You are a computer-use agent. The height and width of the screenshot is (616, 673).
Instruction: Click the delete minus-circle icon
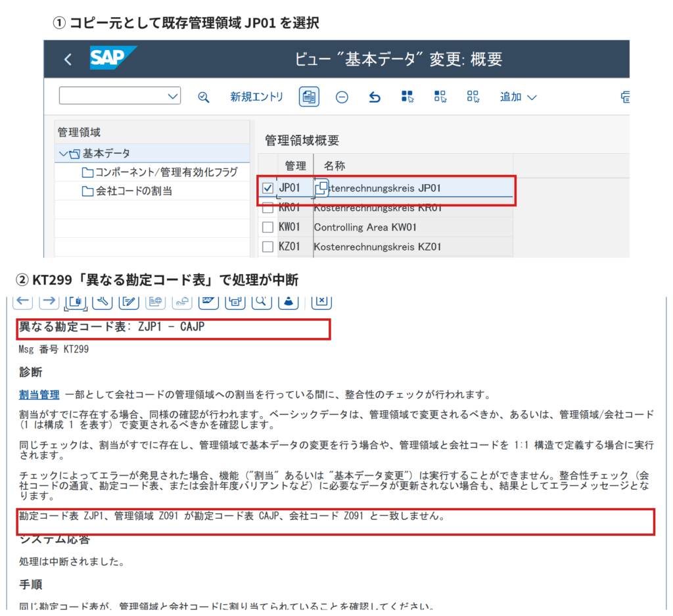342,97
